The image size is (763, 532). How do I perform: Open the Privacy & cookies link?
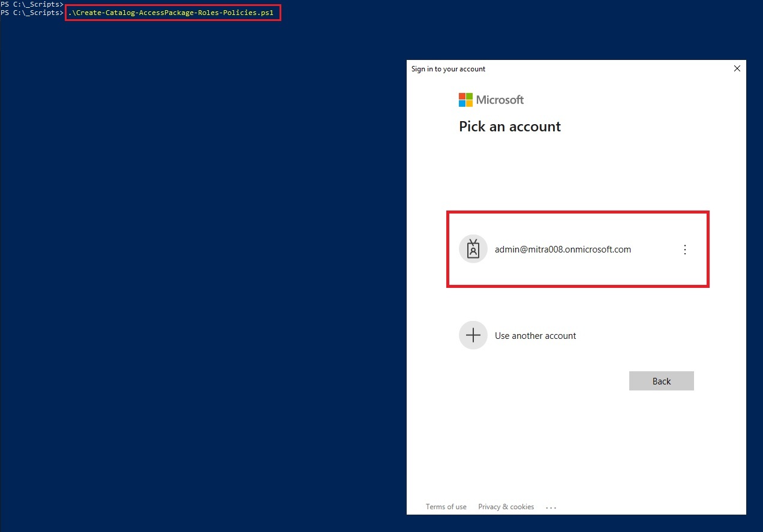coord(506,507)
